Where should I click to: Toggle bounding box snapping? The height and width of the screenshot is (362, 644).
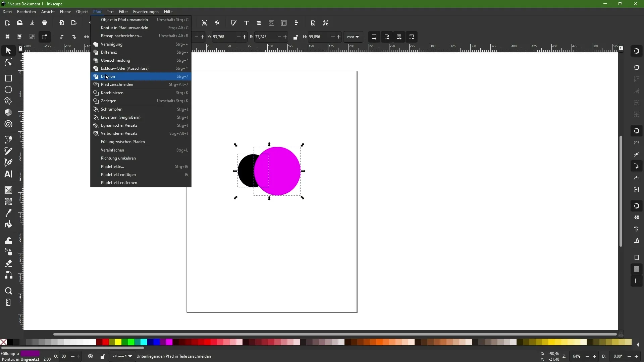pos(637,68)
